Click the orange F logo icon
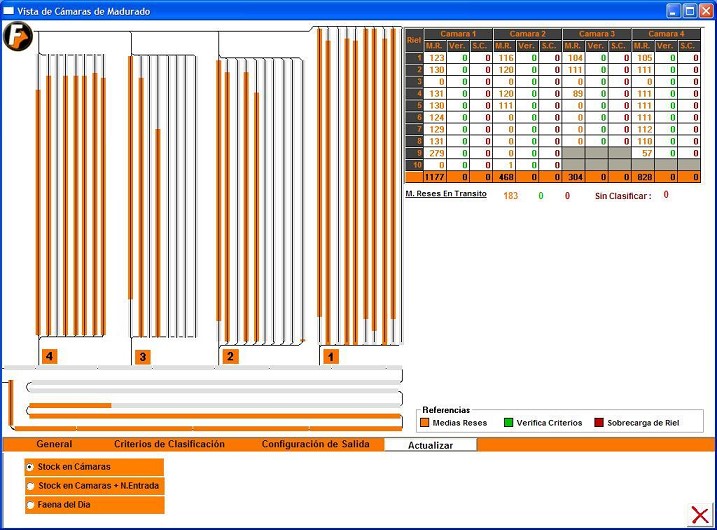Image resolution: width=717 pixels, height=530 pixels. 17,37
